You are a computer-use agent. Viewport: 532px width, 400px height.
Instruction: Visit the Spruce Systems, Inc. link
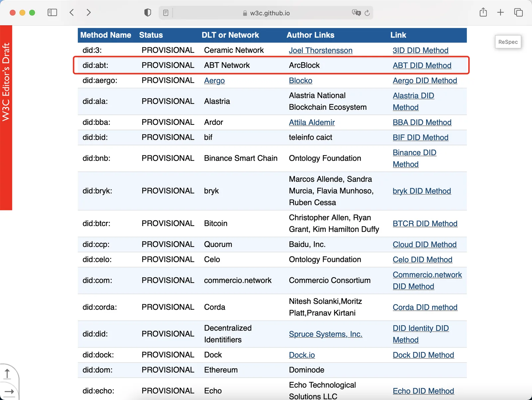point(326,334)
